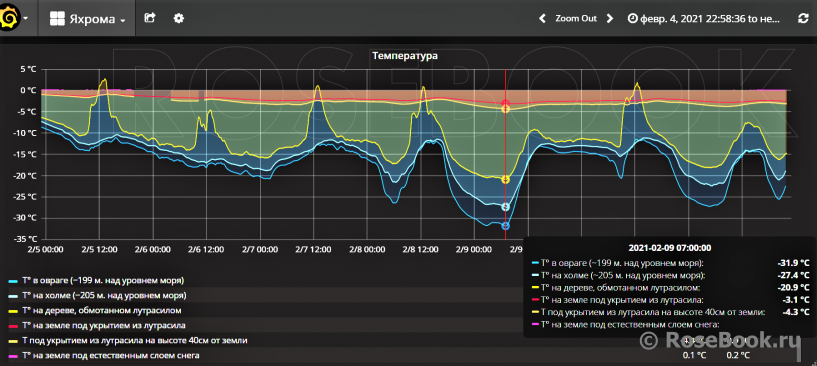Shift time range back with left arrow
The image size is (817, 366).
pos(542,19)
